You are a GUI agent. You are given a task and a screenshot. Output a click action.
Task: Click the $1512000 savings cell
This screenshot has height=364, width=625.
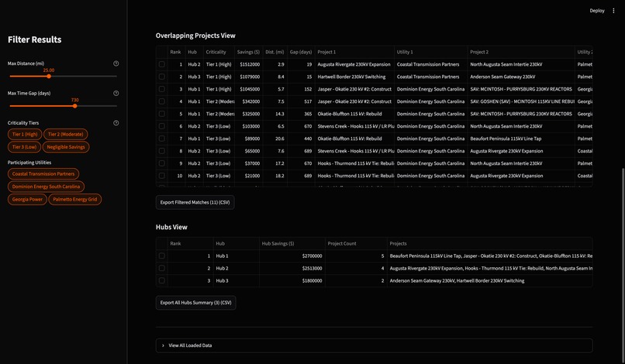pyautogui.click(x=248, y=64)
